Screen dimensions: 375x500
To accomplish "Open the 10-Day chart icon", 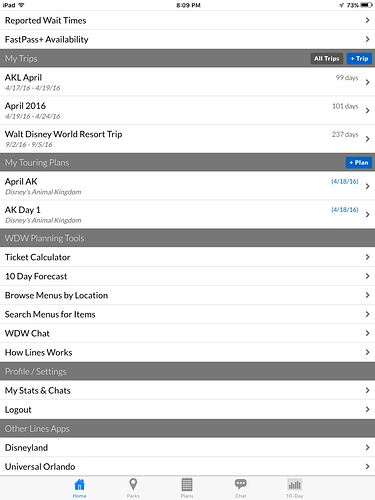I will pyautogui.click(x=294, y=484).
